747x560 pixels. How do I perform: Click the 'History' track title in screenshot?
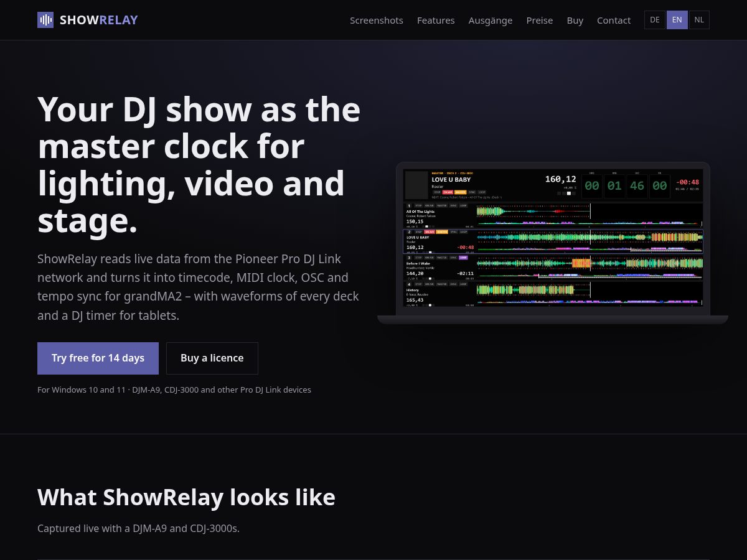click(413, 290)
